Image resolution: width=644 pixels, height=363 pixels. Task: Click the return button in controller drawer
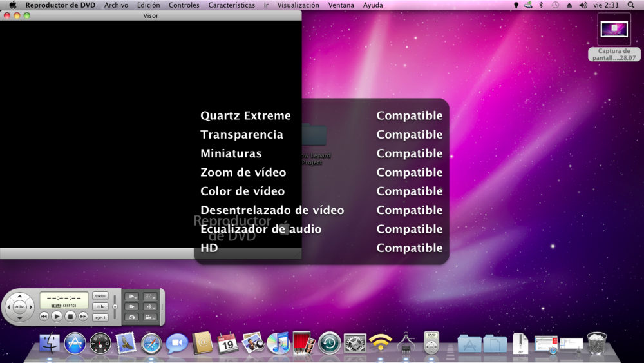click(x=131, y=317)
